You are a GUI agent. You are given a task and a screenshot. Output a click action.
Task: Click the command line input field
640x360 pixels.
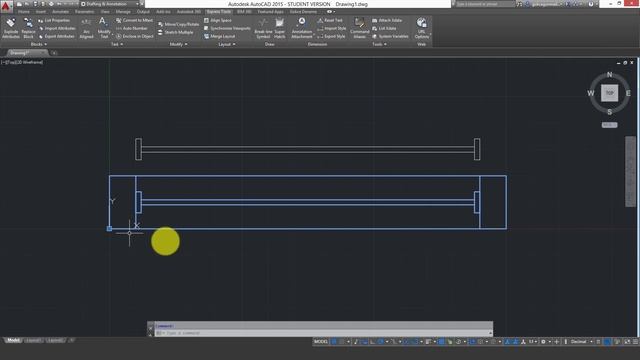click(x=323, y=333)
